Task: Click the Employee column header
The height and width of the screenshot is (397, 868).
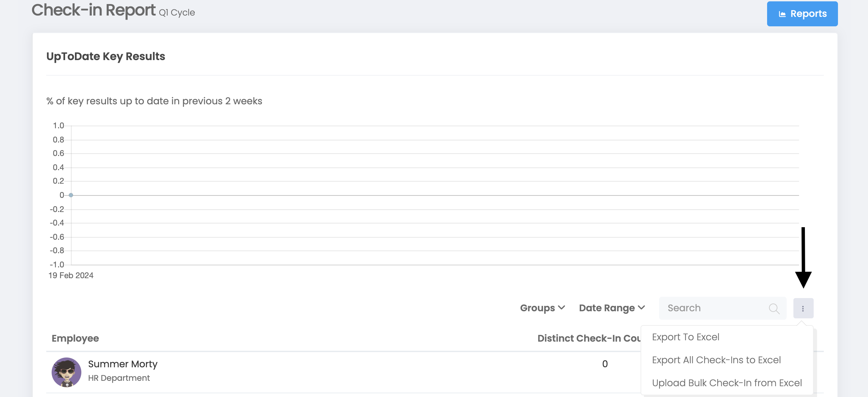Action: [75, 338]
